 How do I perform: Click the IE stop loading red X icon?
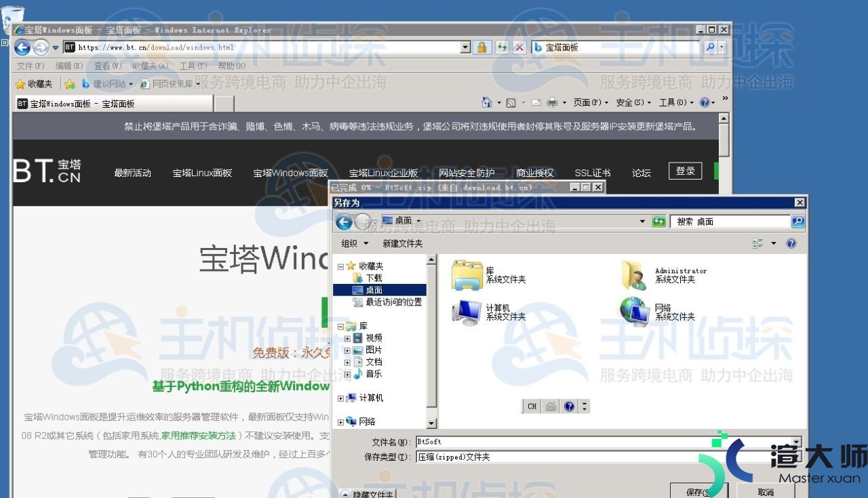pyautogui.click(x=519, y=47)
